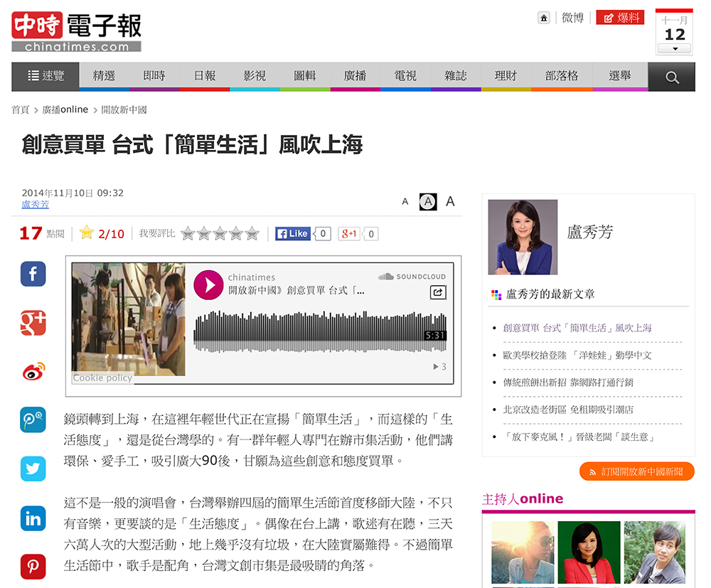Share via Tencent Weibo sidebar icon

click(33, 419)
